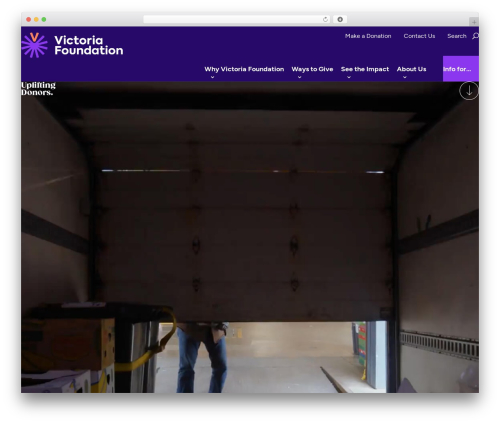Screen dimensions: 500x423
Task: Click the Victoria Foundation starburst logo
Action: (34, 45)
